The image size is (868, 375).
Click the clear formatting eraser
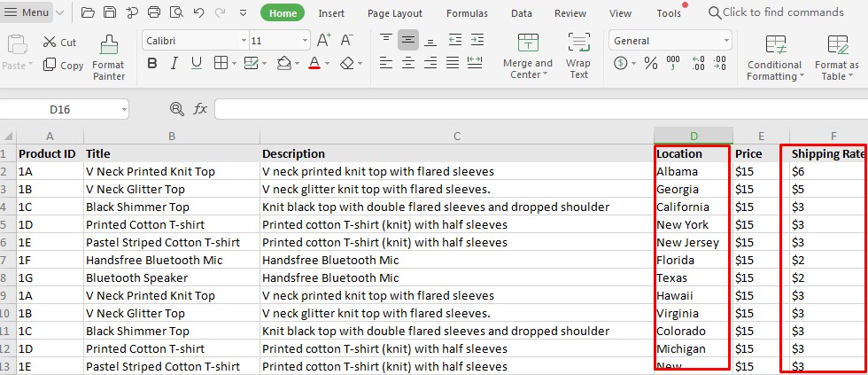[x=347, y=63]
